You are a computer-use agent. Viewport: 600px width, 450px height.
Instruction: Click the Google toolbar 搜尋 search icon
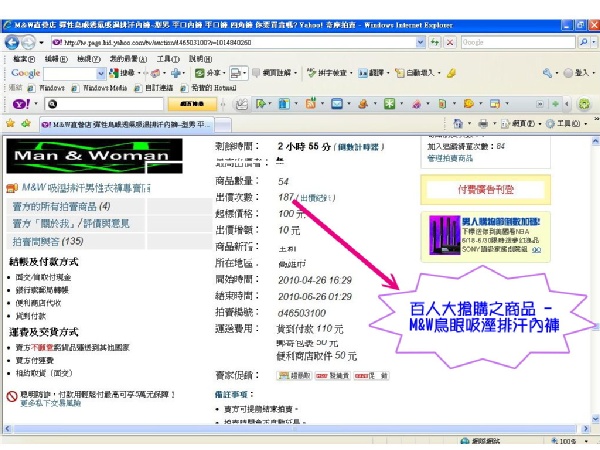click(114, 73)
